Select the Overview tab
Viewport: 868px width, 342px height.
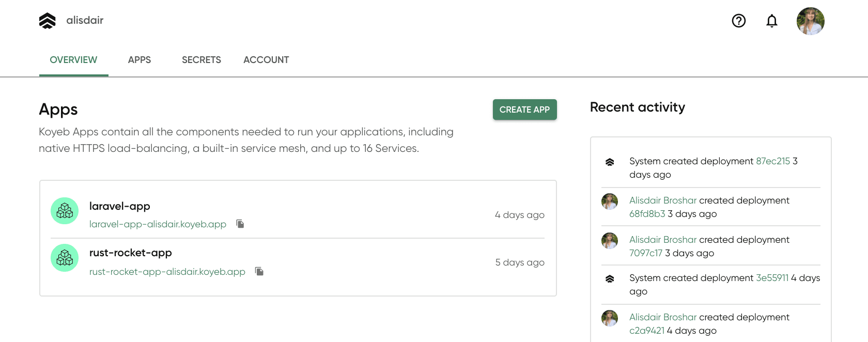73,60
